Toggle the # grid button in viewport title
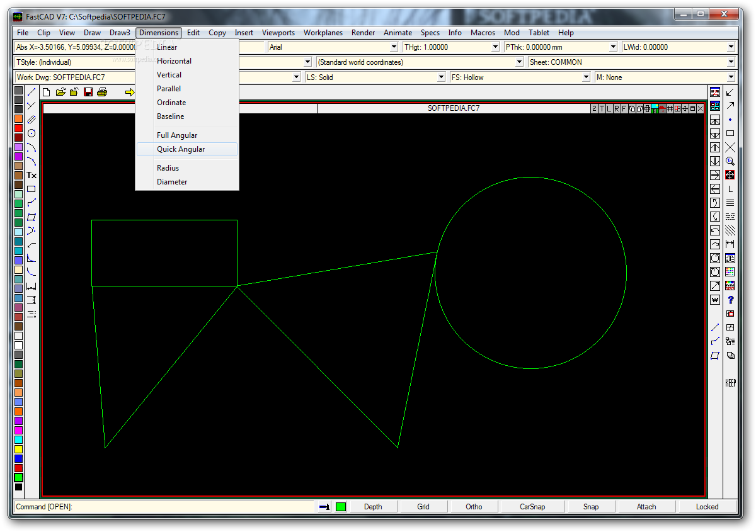This screenshot has height=532, width=756. pos(670,108)
